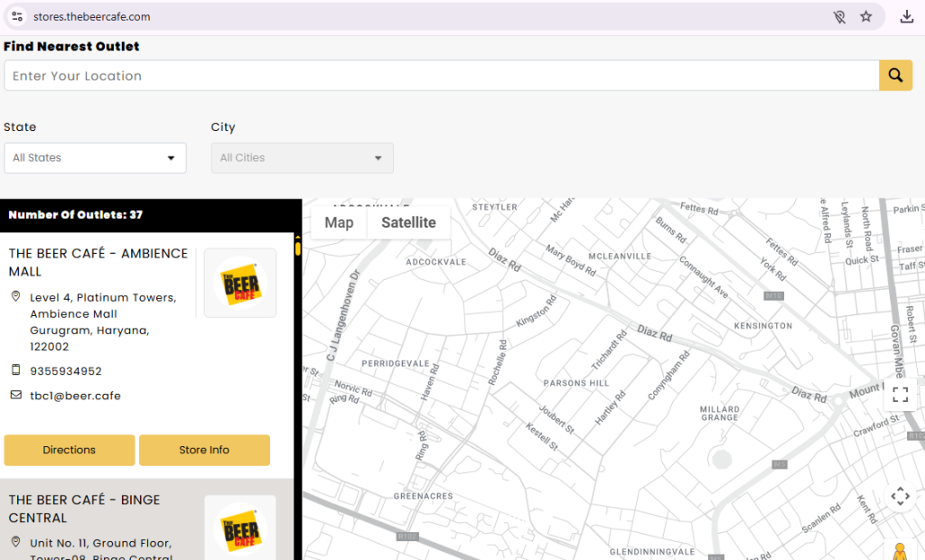Click the State field label
The height and width of the screenshot is (560, 925).
pos(20,126)
